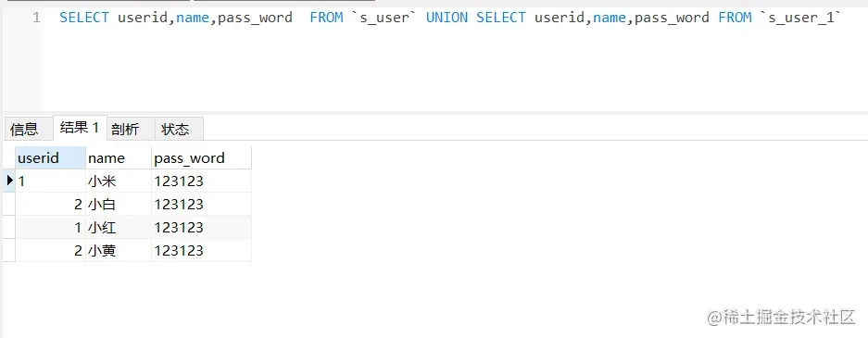The width and height of the screenshot is (868, 338).
Task: Click the row selector beside 小黄 row
Action: point(9,251)
